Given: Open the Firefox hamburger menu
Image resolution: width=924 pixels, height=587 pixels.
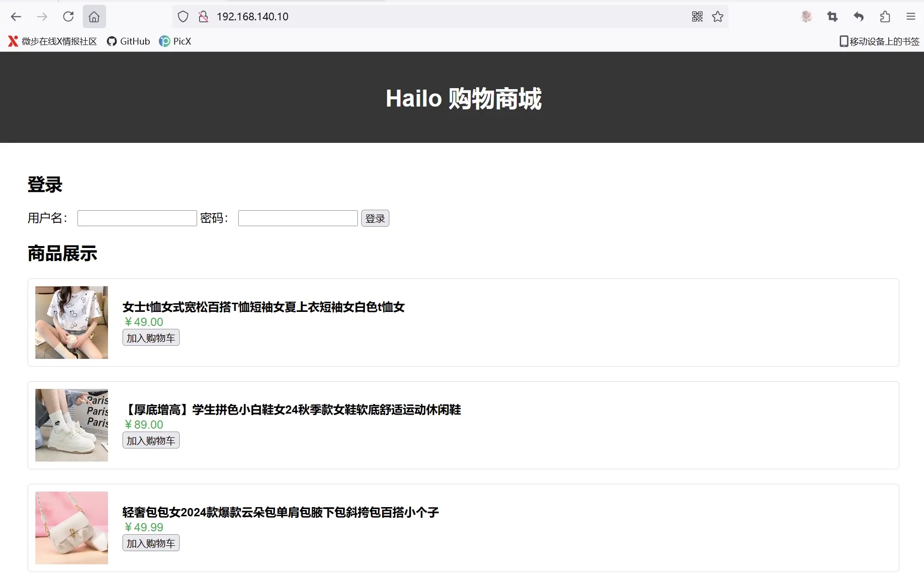Looking at the screenshot, I should click(911, 16).
